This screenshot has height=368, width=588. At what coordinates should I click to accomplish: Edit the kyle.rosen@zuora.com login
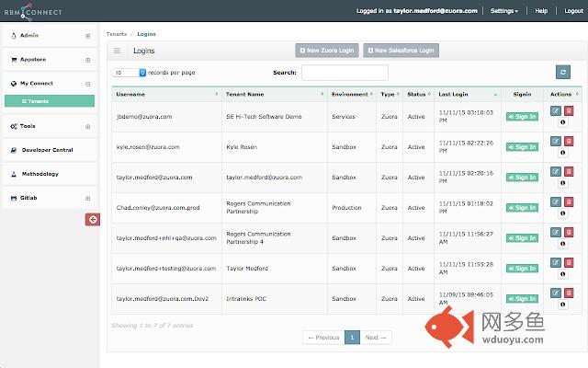click(x=555, y=141)
